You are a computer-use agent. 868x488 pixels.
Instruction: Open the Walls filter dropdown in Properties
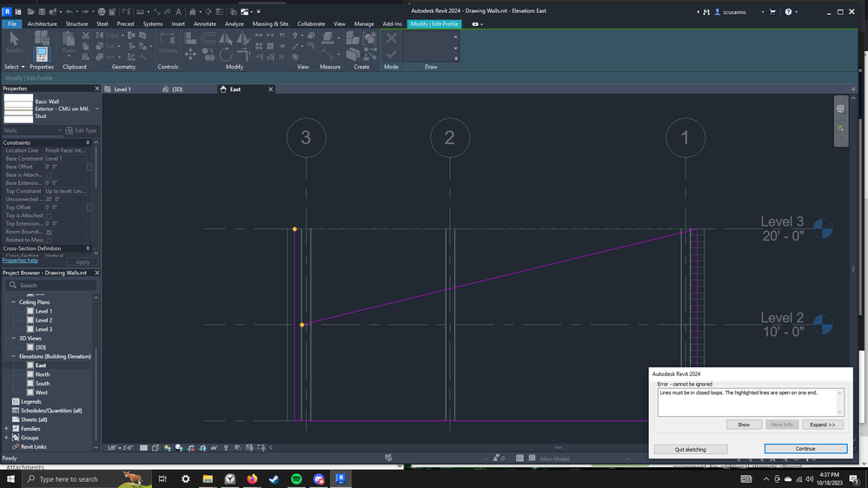click(32, 130)
